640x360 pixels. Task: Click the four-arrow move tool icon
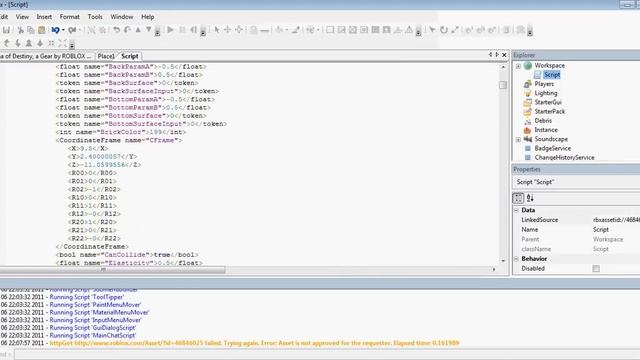click(228, 30)
